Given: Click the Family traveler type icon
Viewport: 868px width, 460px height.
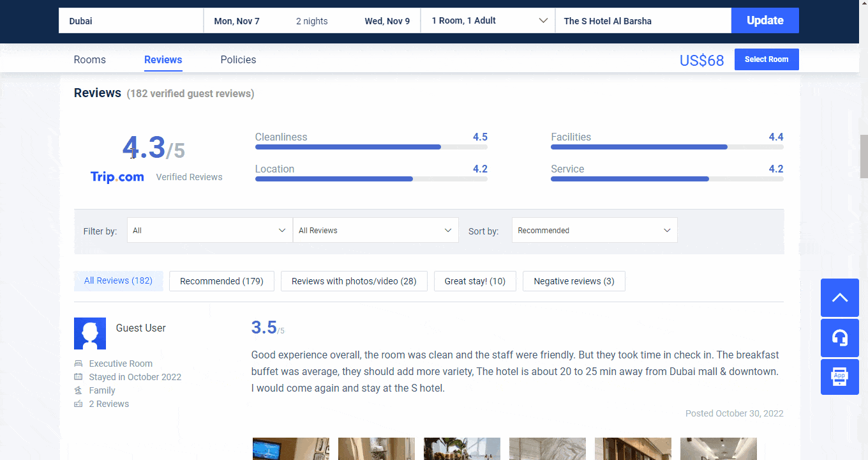Looking at the screenshot, I should (x=79, y=390).
